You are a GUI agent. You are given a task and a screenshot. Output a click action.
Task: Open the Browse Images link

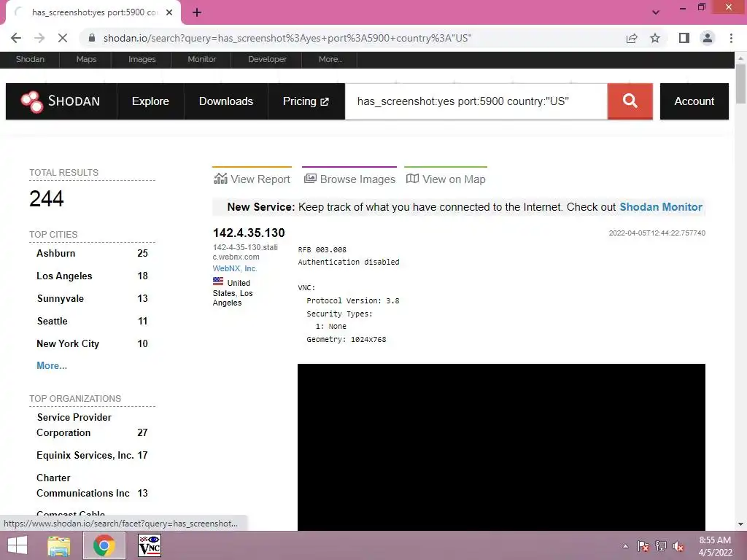click(349, 179)
